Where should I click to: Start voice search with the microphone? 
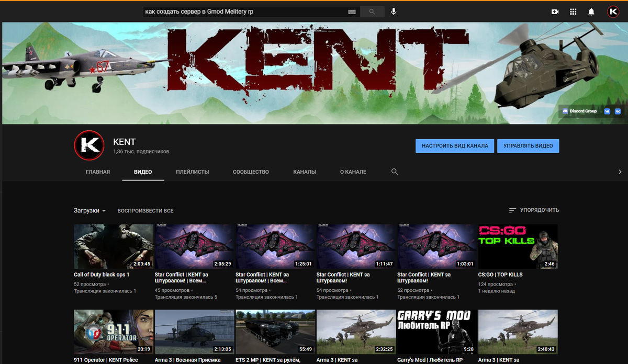(394, 12)
